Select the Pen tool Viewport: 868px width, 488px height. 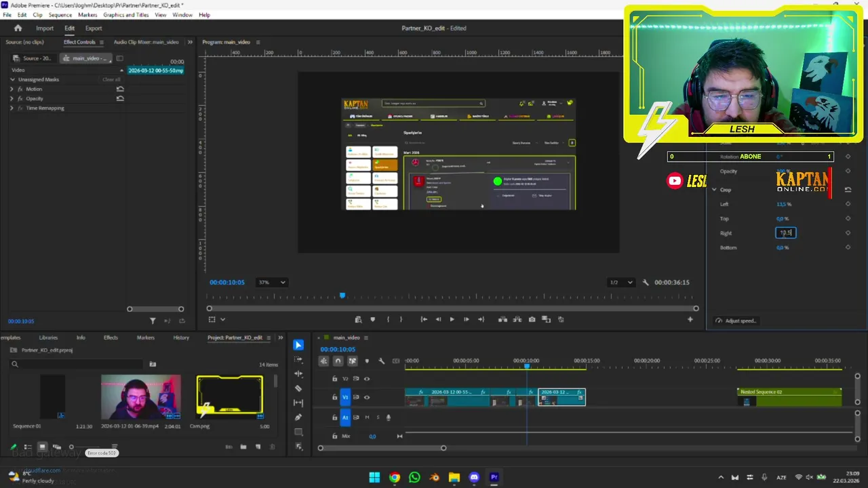(298, 418)
